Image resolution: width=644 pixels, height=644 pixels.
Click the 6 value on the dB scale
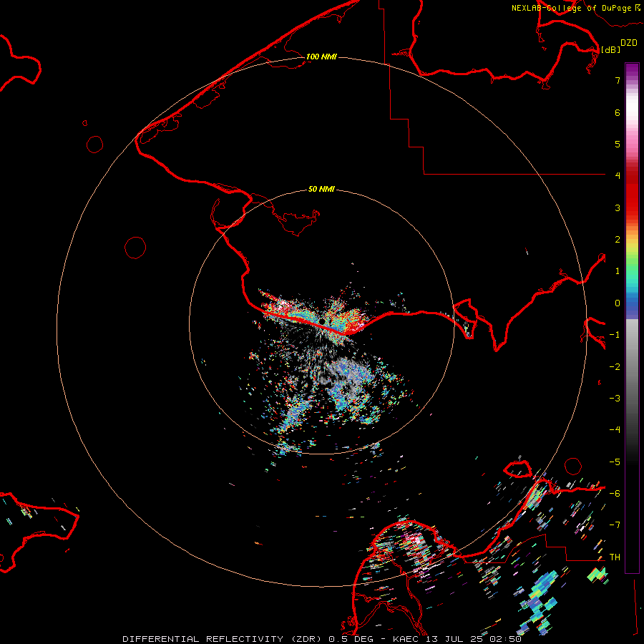pyautogui.click(x=618, y=112)
